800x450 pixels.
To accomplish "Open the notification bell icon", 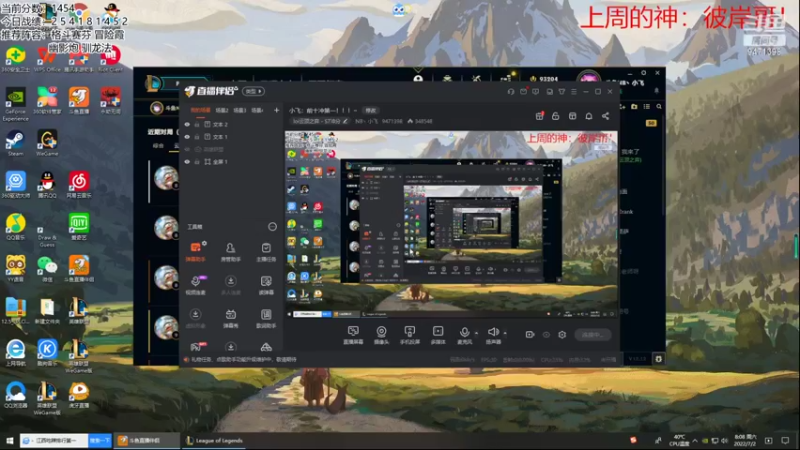I will pos(589,116).
